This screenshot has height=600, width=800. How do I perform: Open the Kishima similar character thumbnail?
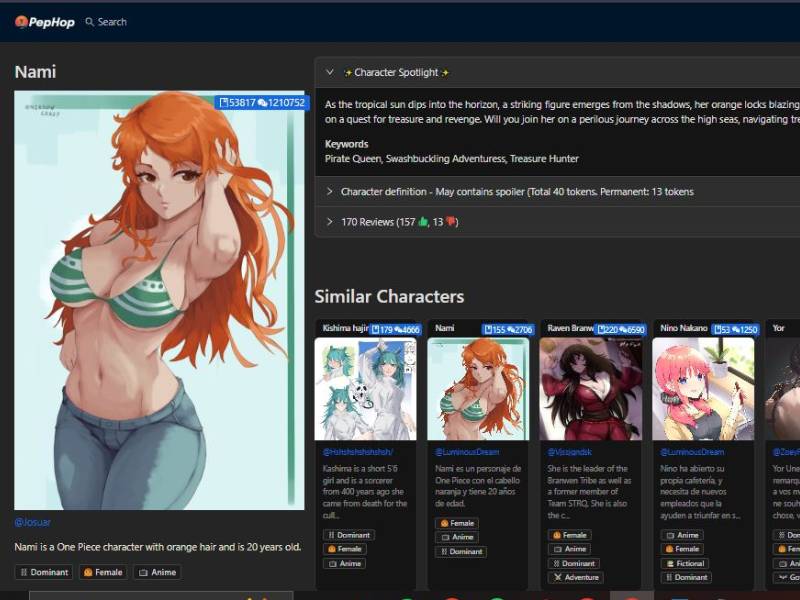pos(366,388)
